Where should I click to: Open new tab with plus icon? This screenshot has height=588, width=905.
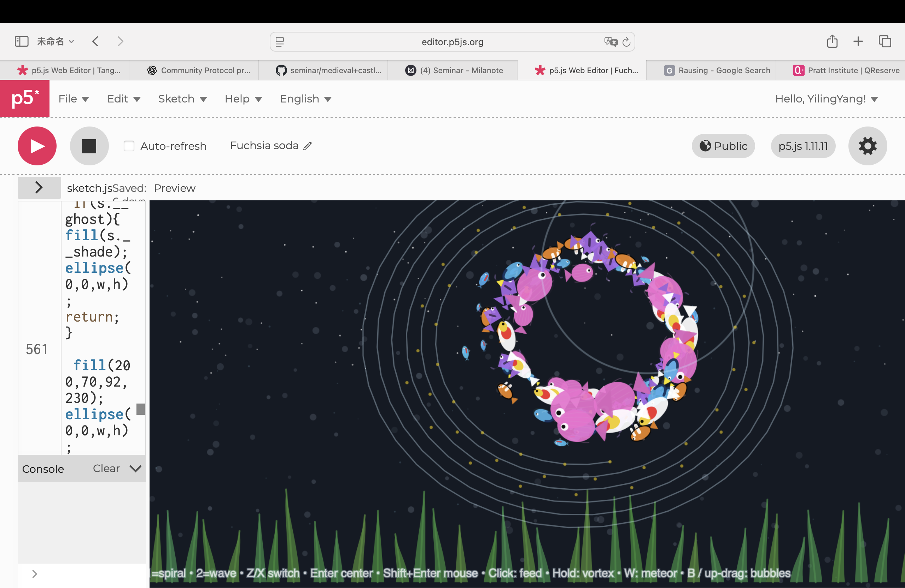coord(858,41)
